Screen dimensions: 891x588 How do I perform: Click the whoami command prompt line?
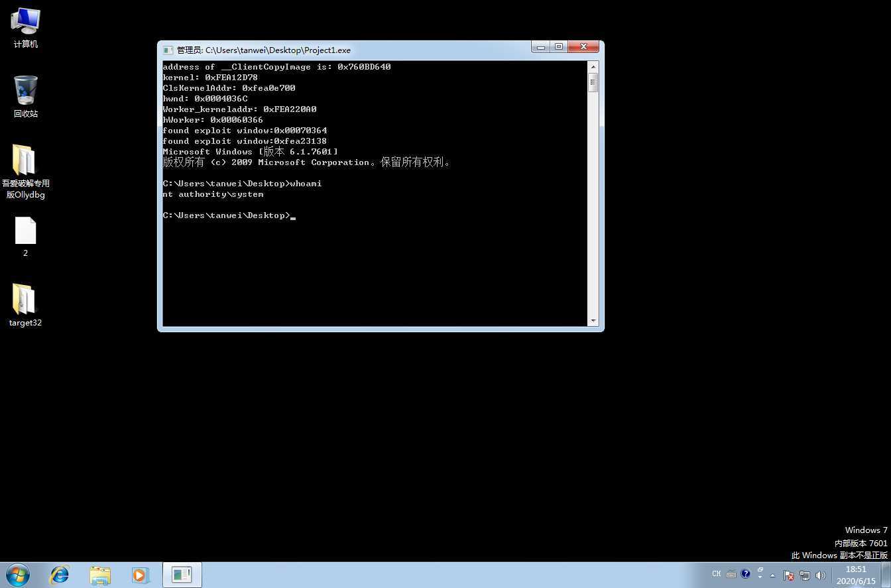(x=242, y=184)
